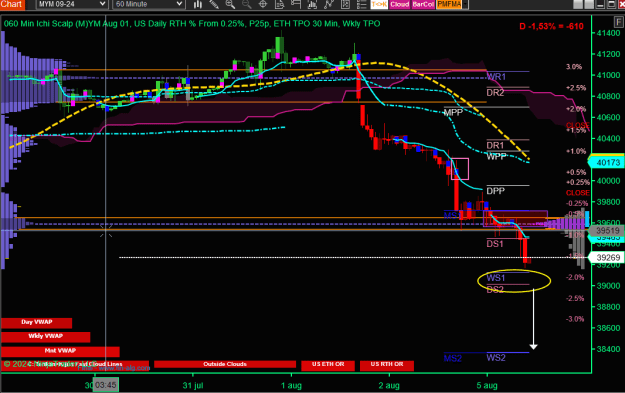
Task: Toggle the T>K toolbar button
Action: point(379,4)
